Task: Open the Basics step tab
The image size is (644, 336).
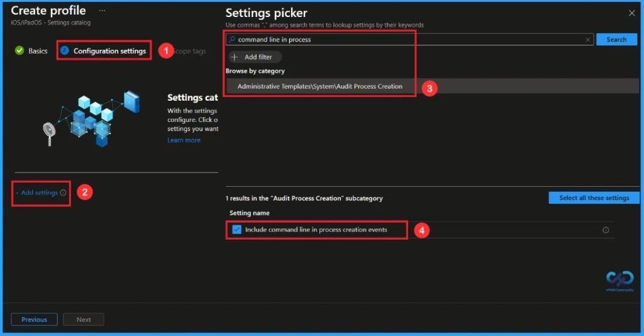Action: pyautogui.click(x=31, y=51)
